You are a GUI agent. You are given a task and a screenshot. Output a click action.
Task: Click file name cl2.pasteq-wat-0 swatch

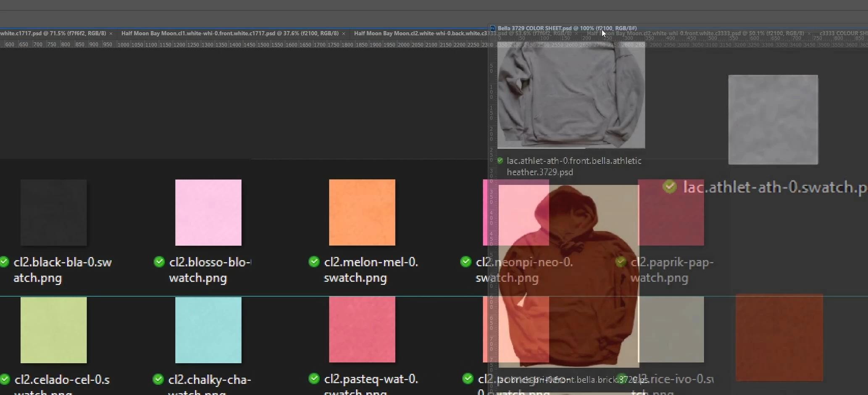371,384
